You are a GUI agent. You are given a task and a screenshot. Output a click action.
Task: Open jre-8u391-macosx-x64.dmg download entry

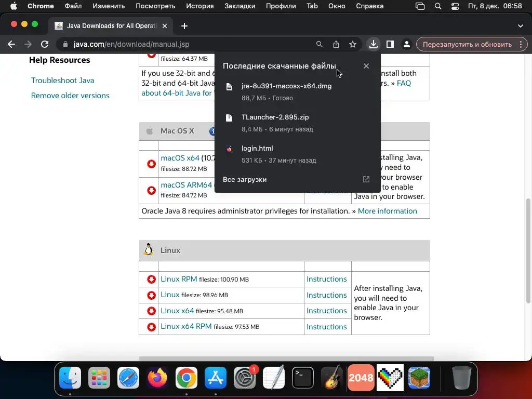point(298,91)
